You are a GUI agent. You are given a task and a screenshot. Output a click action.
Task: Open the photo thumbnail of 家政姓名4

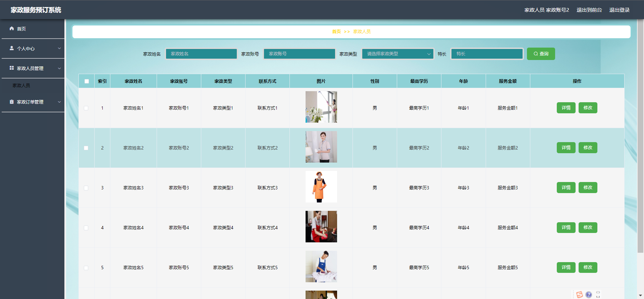coord(321,227)
